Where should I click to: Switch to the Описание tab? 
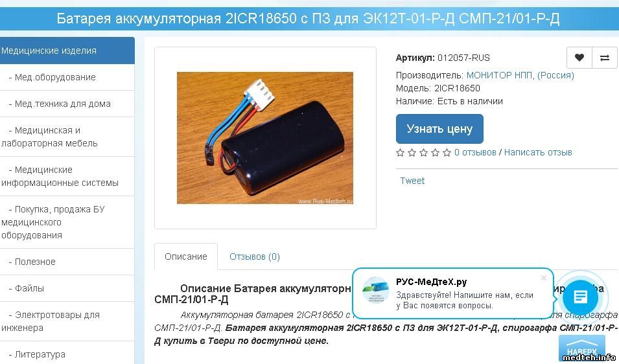pos(186,256)
